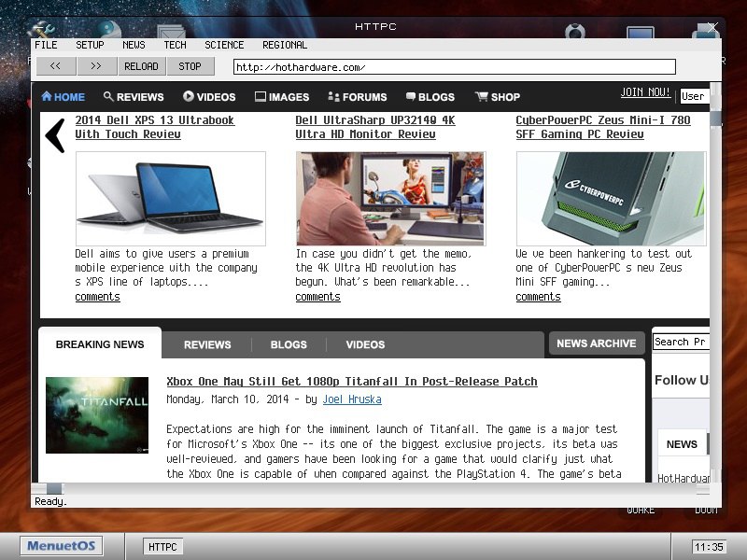Image resolution: width=747 pixels, height=560 pixels.
Task: Open comments under UltraSharp monitor article
Action: click(317, 297)
